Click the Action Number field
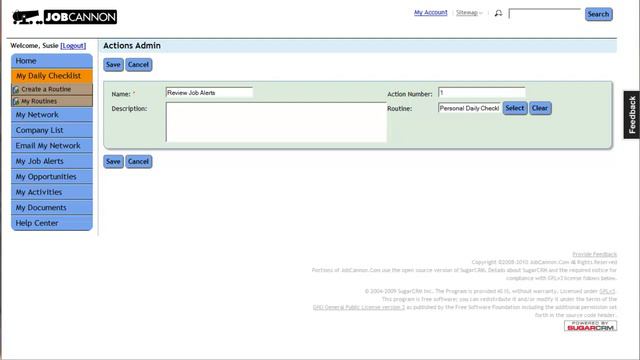The height and width of the screenshot is (360, 640). tap(482, 93)
